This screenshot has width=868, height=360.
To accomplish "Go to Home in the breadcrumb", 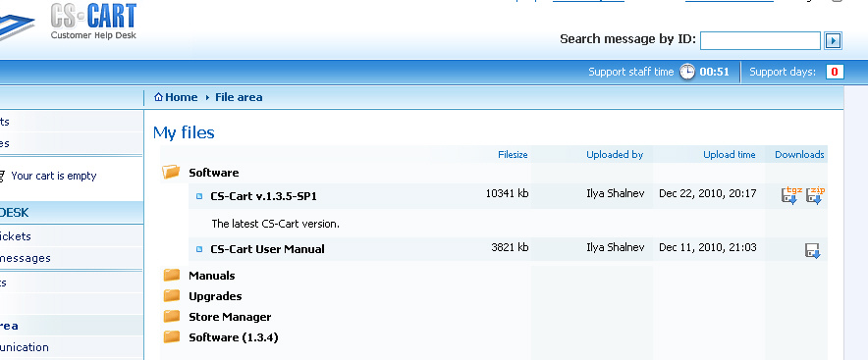I will coord(181,97).
